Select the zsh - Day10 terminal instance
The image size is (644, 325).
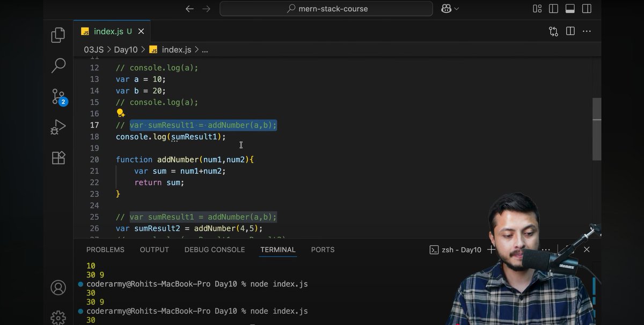tap(456, 250)
